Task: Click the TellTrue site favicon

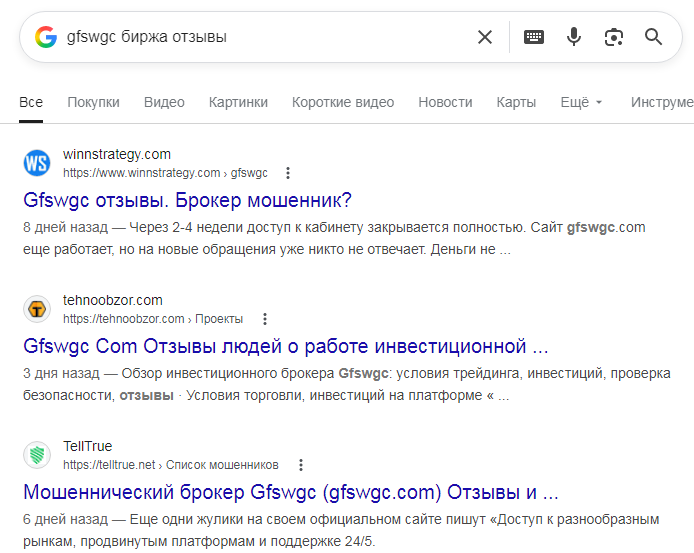Action: point(37,455)
